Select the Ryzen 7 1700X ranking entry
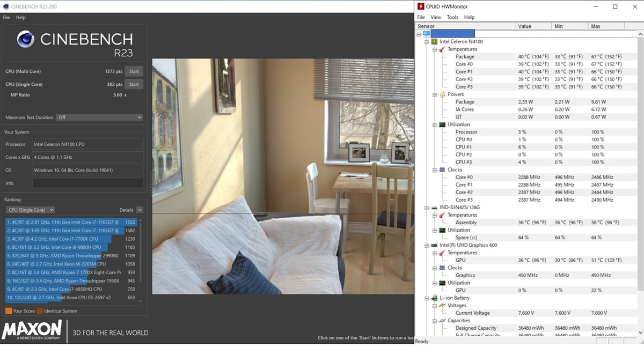Image resolution: width=644 pixels, height=362 pixels. click(x=71, y=272)
